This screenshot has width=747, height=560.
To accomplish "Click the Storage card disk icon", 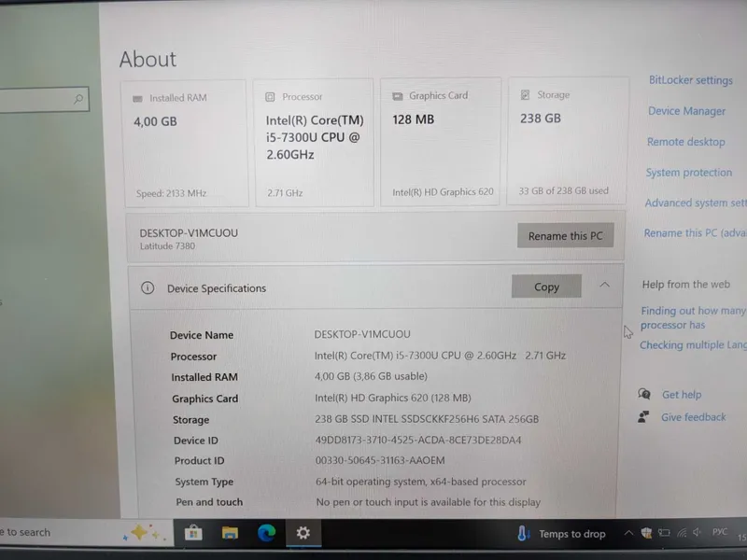I will coord(525,95).
